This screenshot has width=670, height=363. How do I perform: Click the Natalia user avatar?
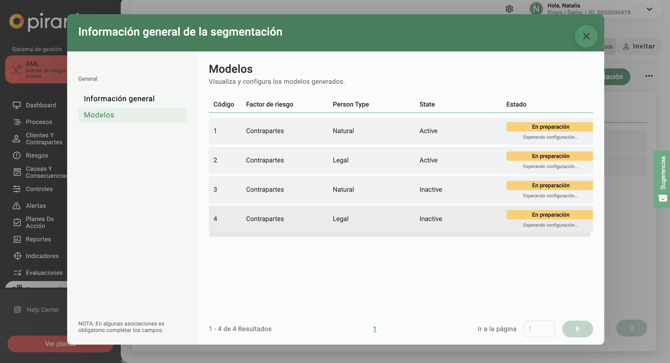click(x=536, y=9)
